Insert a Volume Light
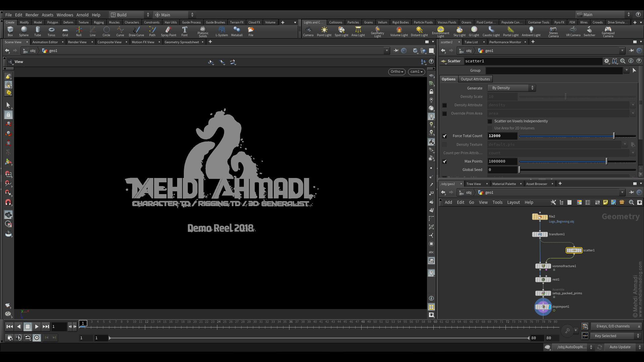 pos(399,31)
